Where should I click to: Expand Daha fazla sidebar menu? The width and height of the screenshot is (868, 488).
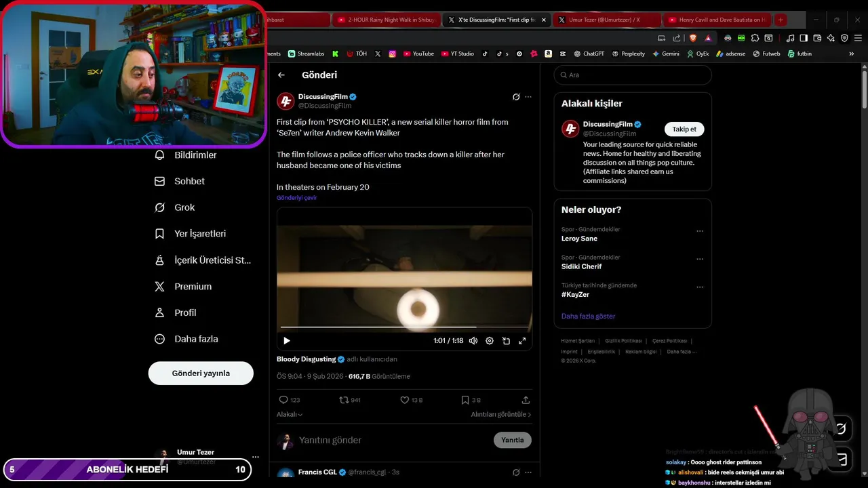pos(186,339)
